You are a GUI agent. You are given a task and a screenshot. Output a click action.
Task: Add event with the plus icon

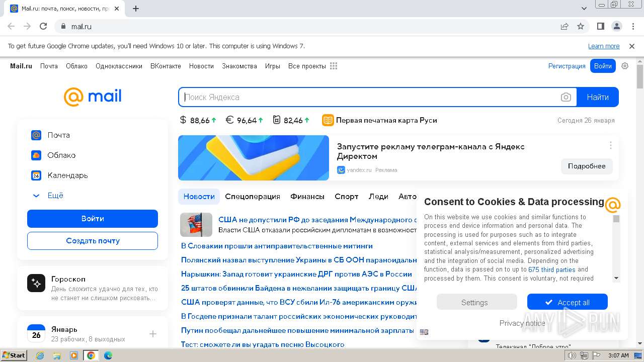(x=153, y=334)
